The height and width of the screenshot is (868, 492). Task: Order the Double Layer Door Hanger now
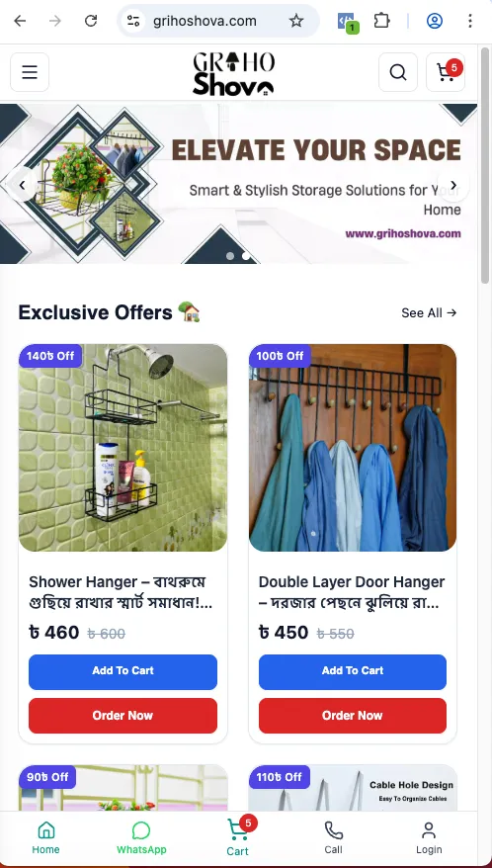click(353, 715)
